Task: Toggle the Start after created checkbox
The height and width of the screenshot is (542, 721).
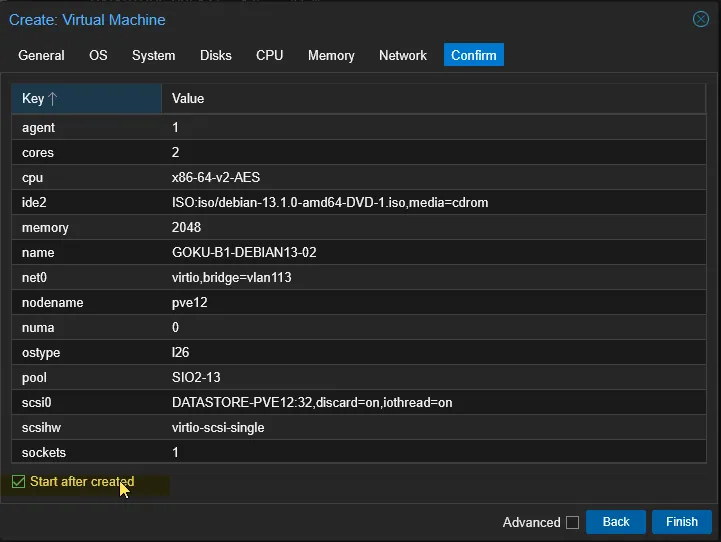Action: [18, 482]
